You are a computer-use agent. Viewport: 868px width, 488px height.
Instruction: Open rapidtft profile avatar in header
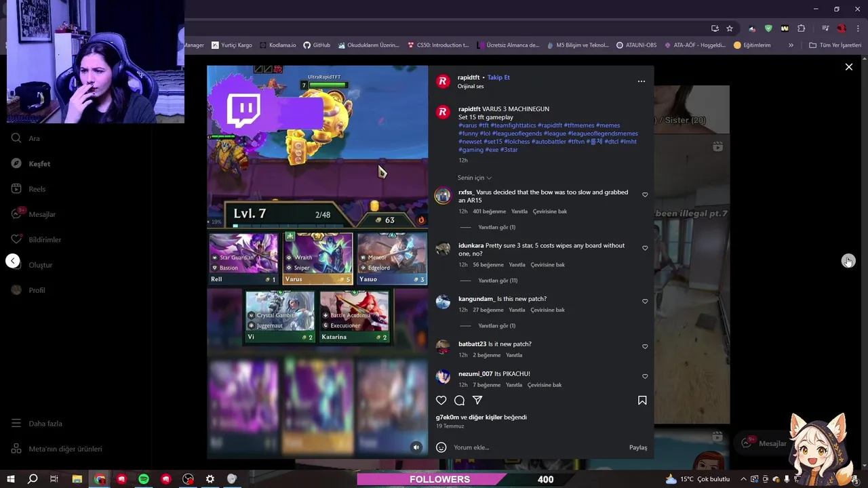[443, 81]
